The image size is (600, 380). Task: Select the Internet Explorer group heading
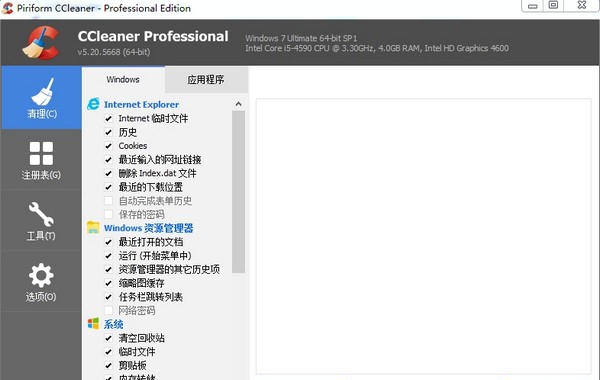(x=141, y=104)
